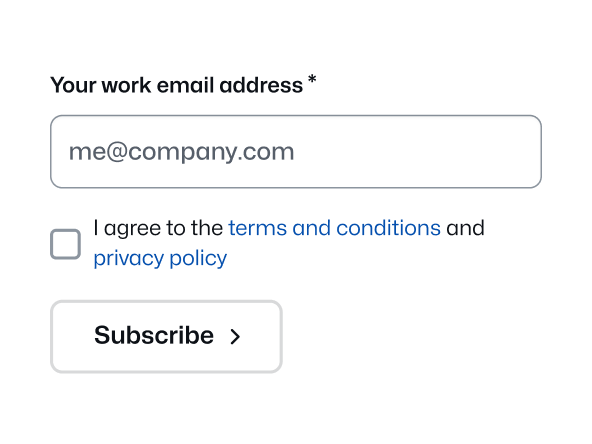The image size is (592, 444).
Task: Click the word 'privacy' in the blue link
Action: pyautogui.click(x=129, y=259)
